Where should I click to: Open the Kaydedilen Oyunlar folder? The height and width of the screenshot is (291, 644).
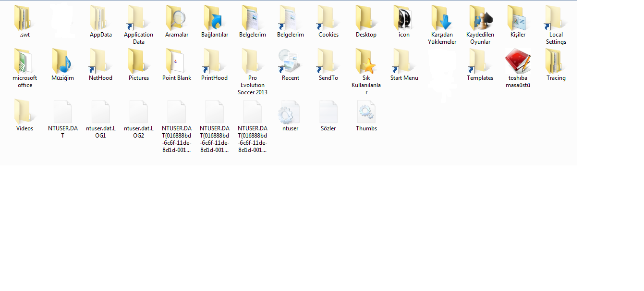(480, 18)
